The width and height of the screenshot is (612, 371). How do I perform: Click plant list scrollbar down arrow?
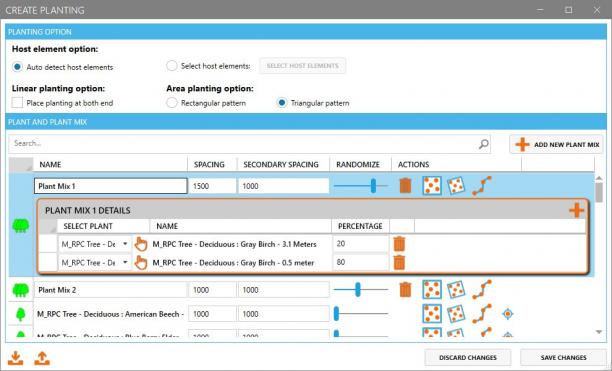pyautogui.click(x=599, y=332)
